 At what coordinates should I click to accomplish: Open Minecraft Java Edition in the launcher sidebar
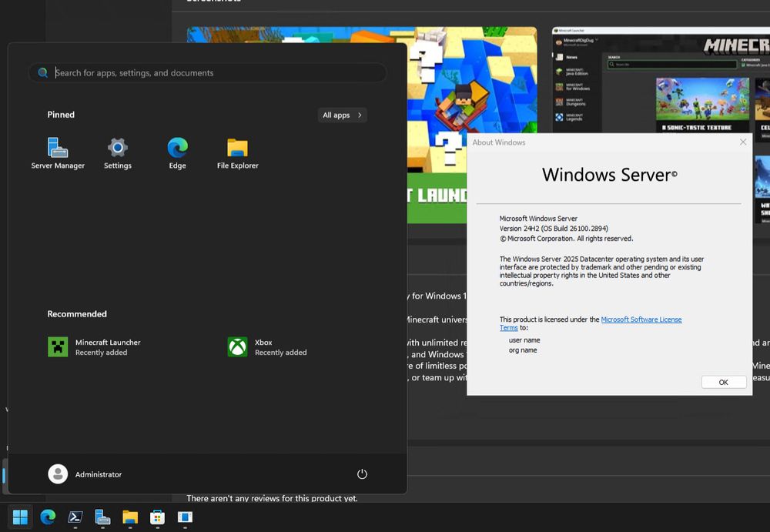579,72
